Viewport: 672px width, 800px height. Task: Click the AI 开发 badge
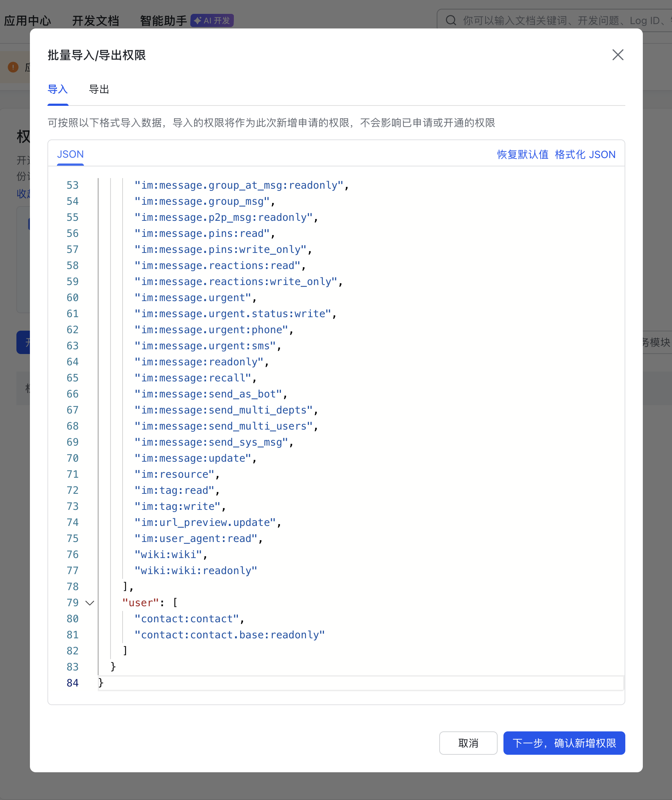click(x=212, y=20)
